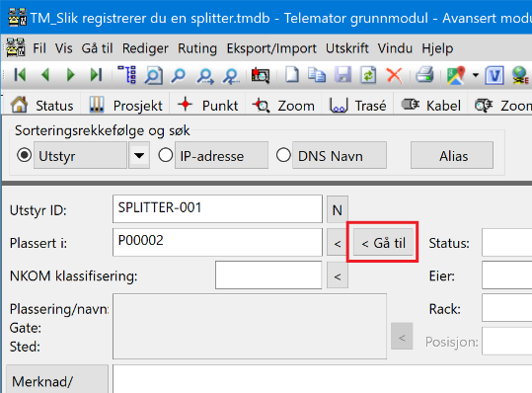Expand the Utstyr sorting dropdown arrow
The image size is (532, 393).
(139, 155)
